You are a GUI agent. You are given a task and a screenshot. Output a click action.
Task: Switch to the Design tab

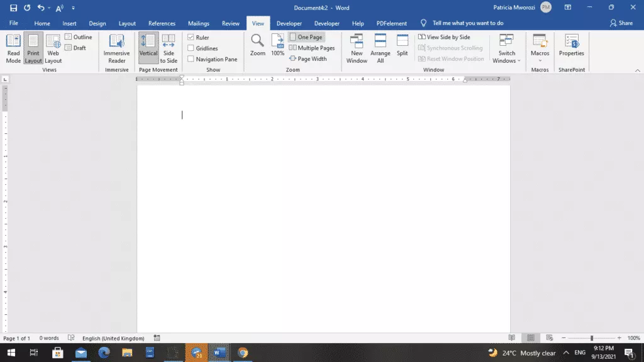[x=97, y=23]
